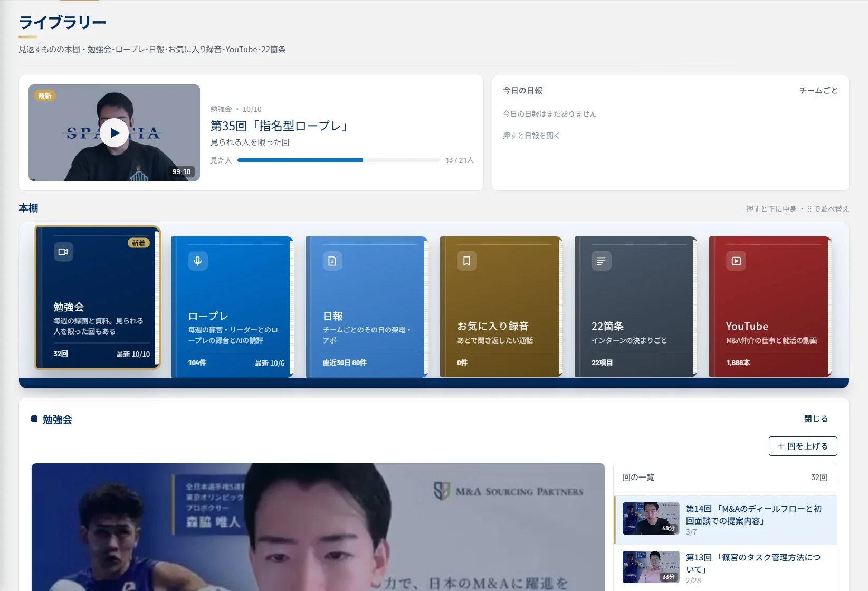Click the large 勉強会 video player preview
Screen dimensions: 868x591
pyautogui.click(x=318, y=527)
